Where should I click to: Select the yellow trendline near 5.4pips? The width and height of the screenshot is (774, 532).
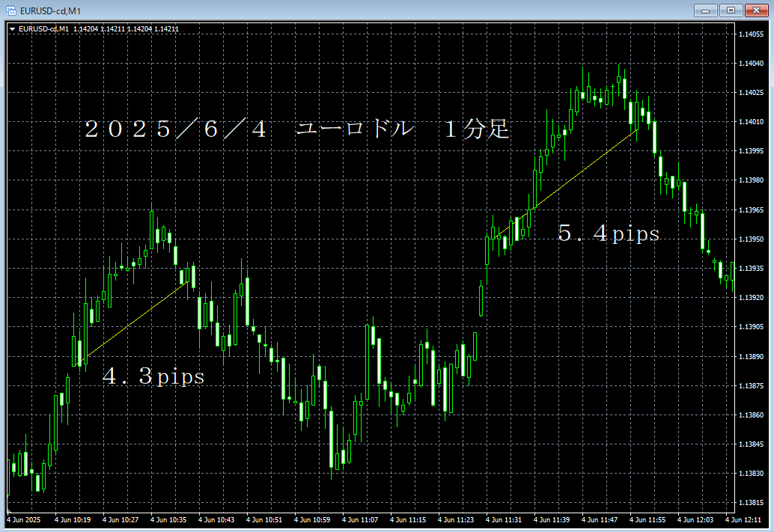(565, 184)
